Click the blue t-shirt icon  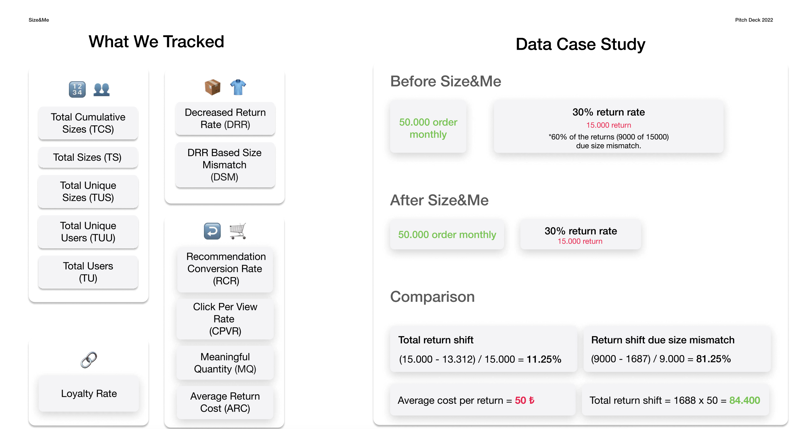238,87
